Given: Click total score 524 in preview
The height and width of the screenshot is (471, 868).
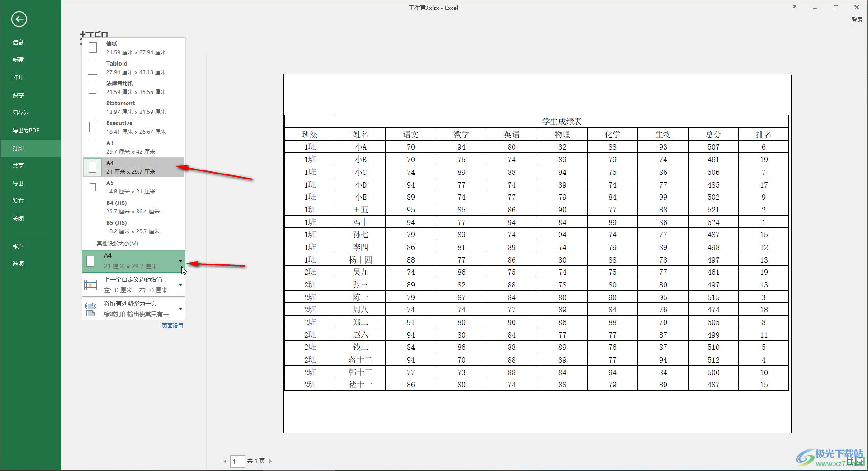Looking at the screenshot, I should (713, 222).
